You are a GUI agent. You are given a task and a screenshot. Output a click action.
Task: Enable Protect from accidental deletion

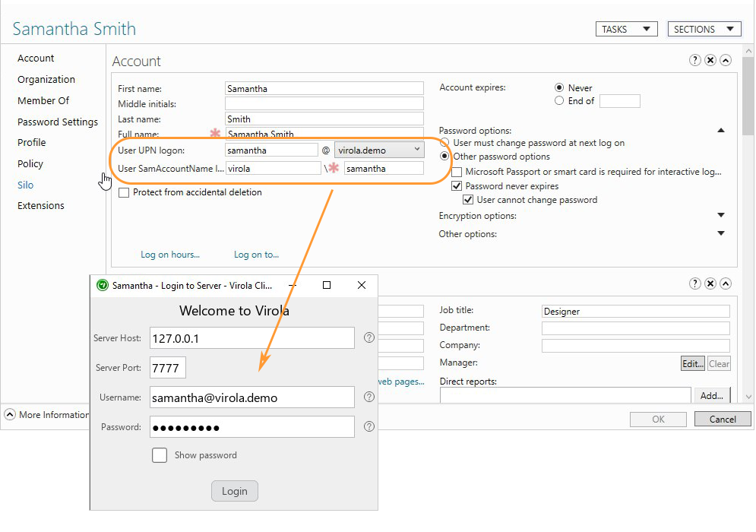pos(124,192)
